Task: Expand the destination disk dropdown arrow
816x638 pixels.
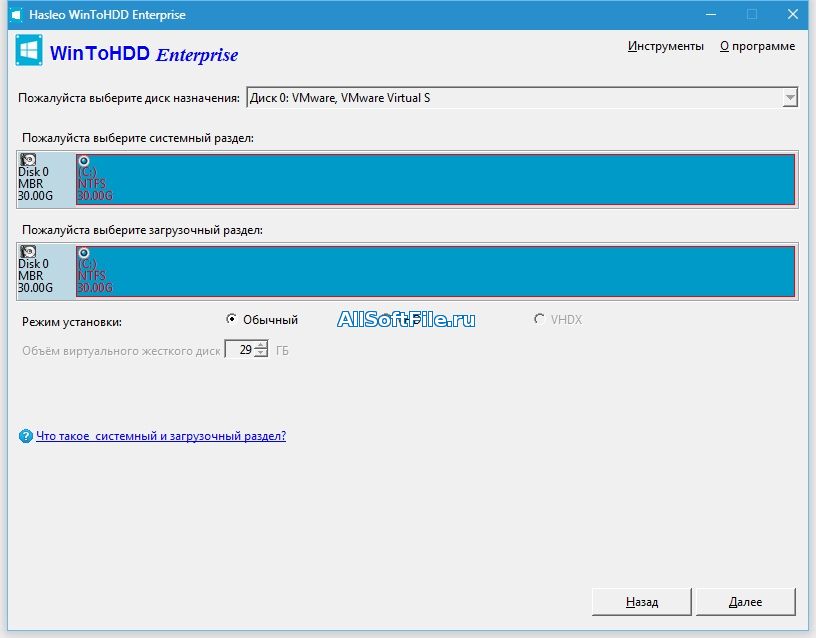Action: tap(789, 98)
